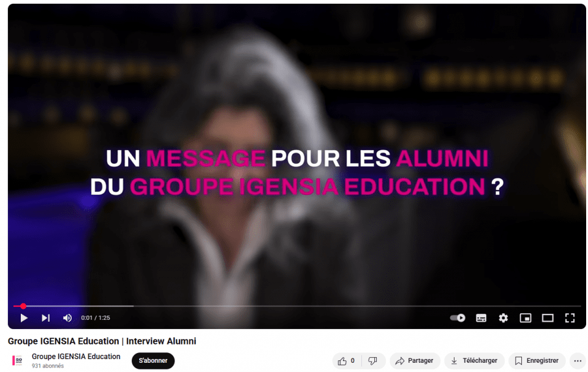Image resolution: width=588 pixels, height=372 pixels.
Task: Seek to the middle of the progress bar
Action: coord(297,306)
